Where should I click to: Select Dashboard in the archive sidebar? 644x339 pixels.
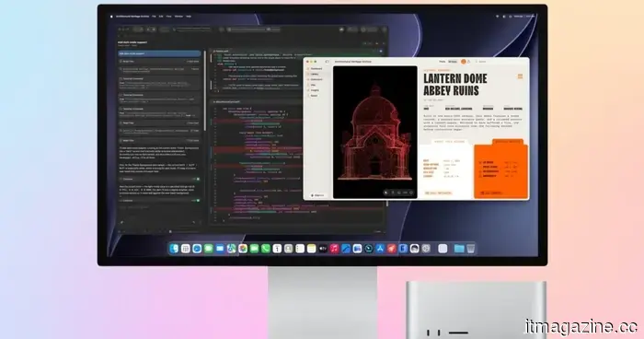coord(316,69)
